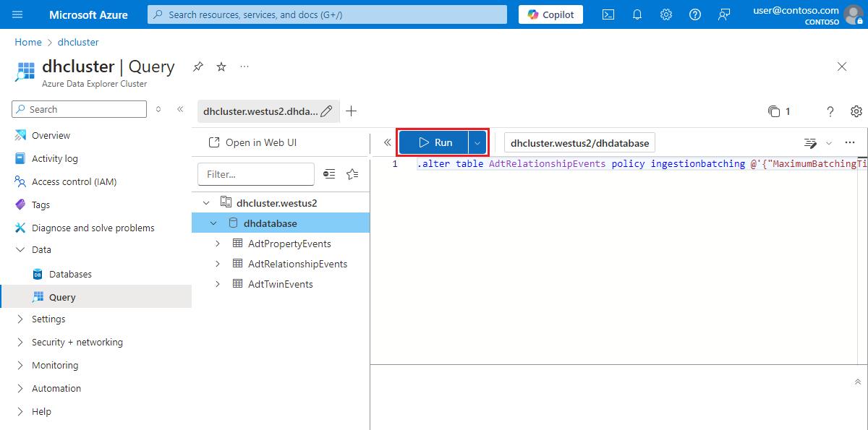The height and width of the screenshot is (430, 868).
Task: Focus the Filter... box in connection pane
Action: click(256, 174)
